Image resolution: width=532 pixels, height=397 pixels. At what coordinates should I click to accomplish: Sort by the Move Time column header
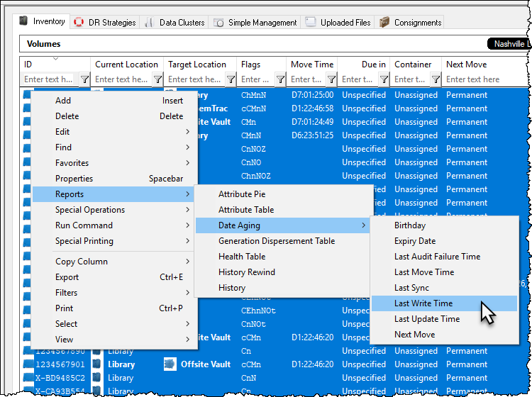[312, 65]
